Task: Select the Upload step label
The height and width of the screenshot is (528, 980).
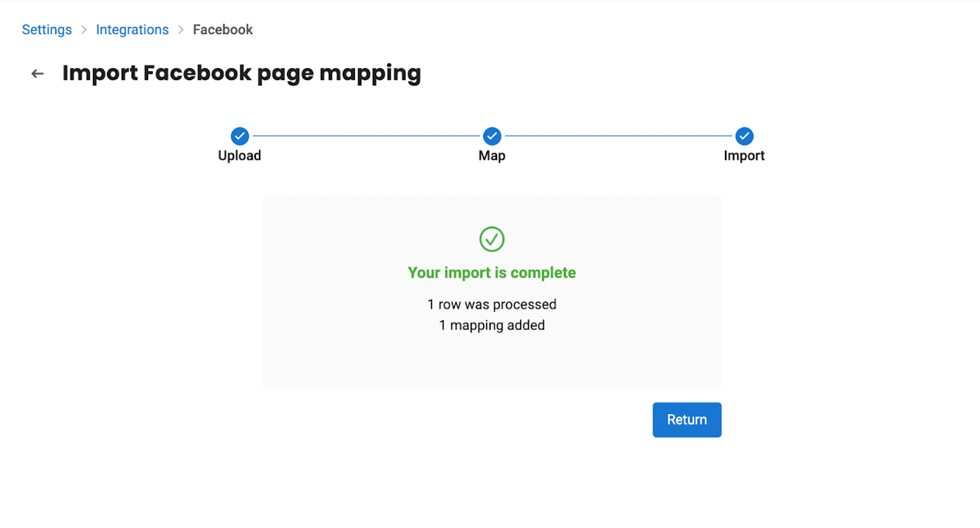Action: pos(240,155)
